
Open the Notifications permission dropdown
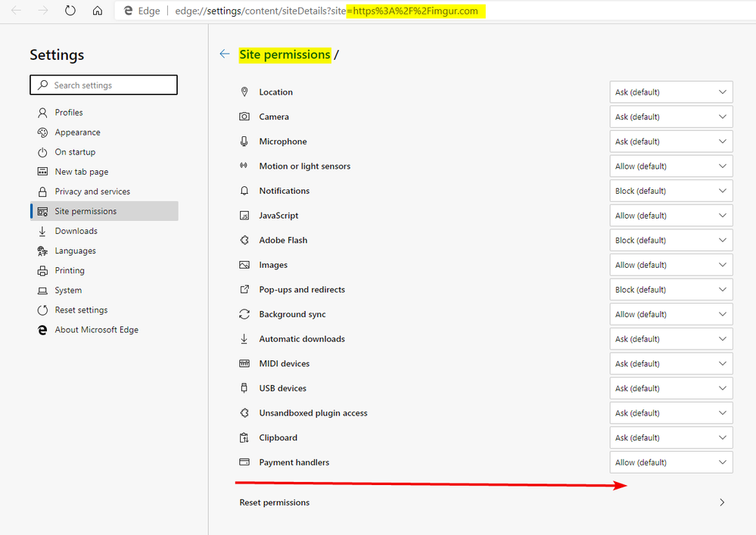point(671,191)
